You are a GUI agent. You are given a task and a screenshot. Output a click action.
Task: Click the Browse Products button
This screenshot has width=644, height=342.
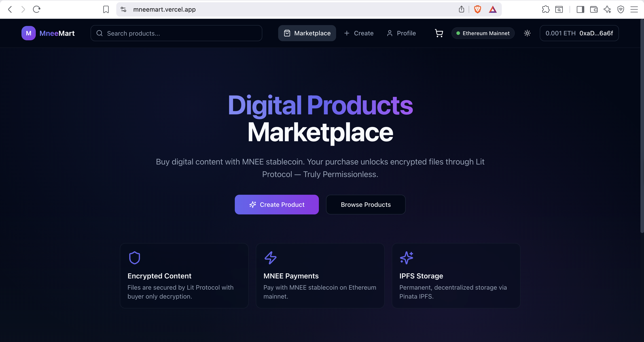click(366, 205)
